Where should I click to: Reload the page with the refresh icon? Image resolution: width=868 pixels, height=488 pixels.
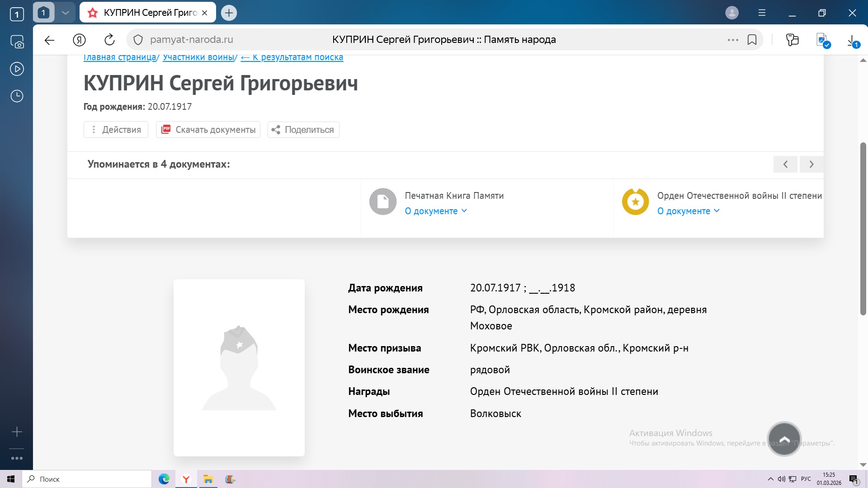109,40
